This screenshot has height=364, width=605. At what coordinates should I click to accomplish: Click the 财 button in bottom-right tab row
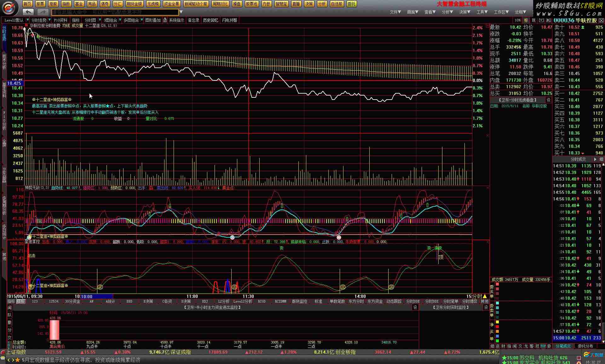tap(503, 346)
